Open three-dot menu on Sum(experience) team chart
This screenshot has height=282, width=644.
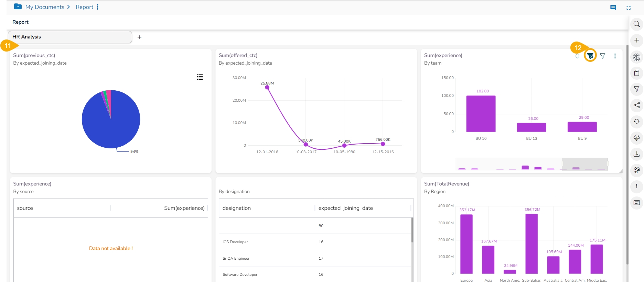tap(615, 56)
